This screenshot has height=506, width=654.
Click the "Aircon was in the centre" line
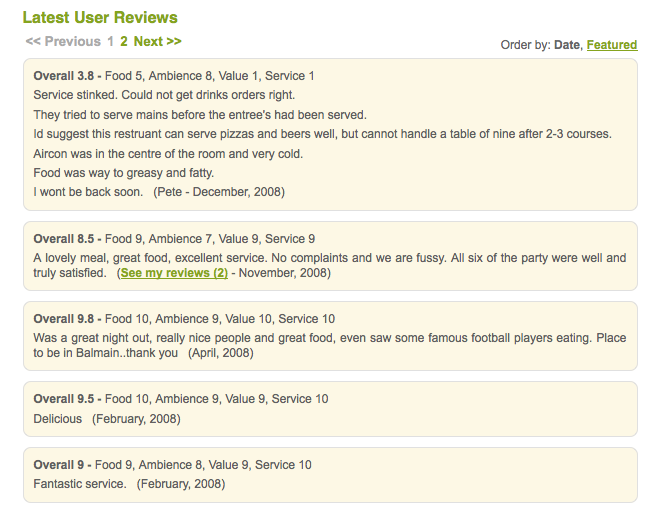(168, 153)
